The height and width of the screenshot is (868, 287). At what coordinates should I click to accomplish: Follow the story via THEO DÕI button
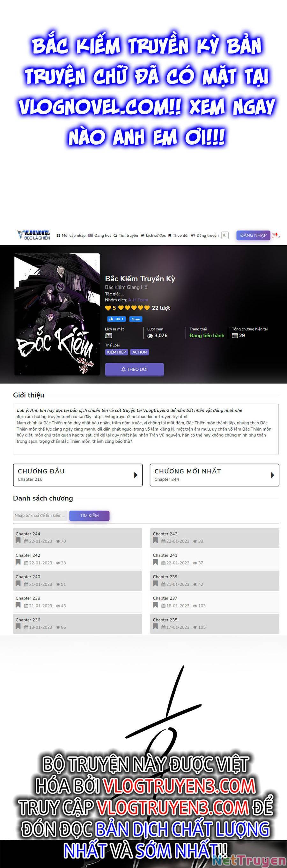pyautogui.click(x=134, y=369)
